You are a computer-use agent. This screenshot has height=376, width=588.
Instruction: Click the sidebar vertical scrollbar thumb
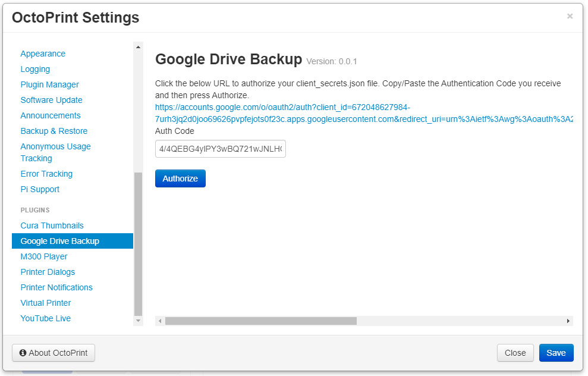click(138, 244)
